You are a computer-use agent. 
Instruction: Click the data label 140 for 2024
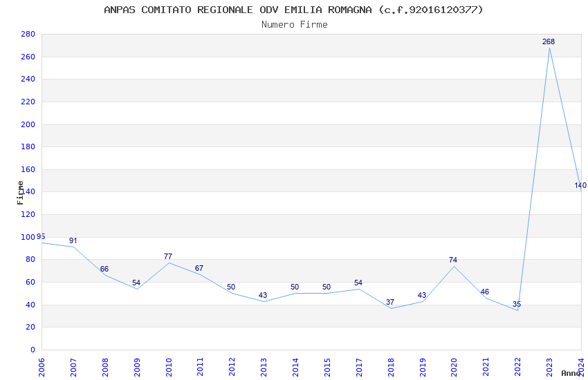[x=580, y=185]
